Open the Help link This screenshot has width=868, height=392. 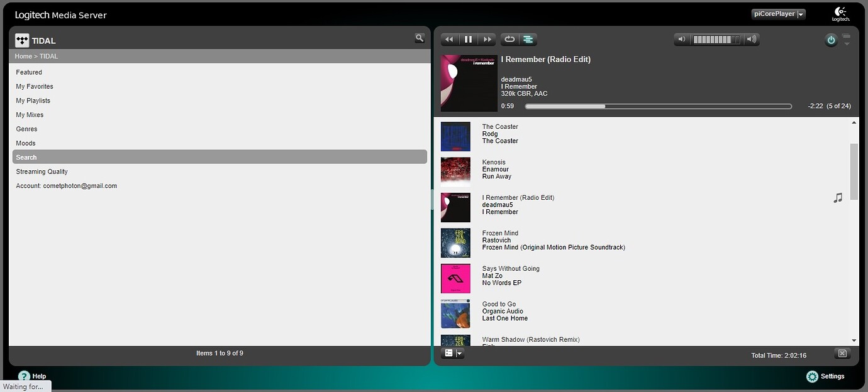[x=32, y=376]
